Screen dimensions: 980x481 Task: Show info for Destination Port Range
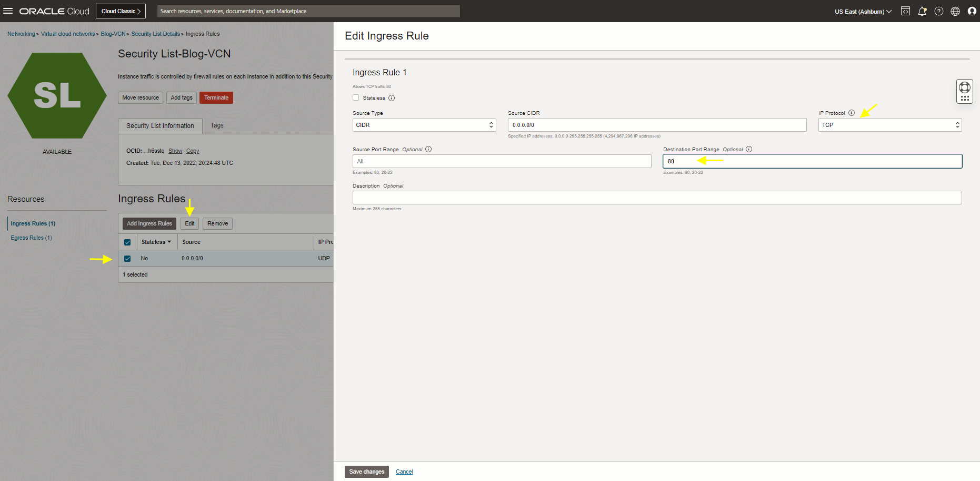tap(749, 150)
